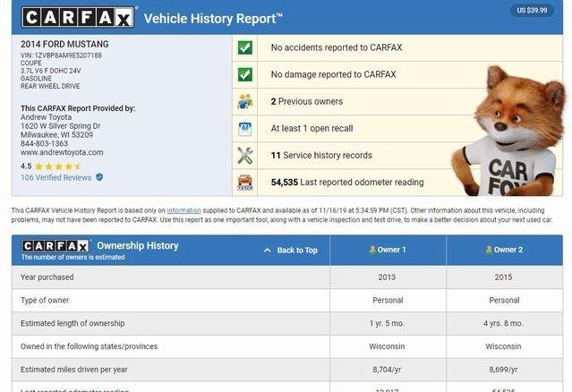572x392 pixels.
Task: Click the odometer reading car icon
Action: [x=244, y=182]
